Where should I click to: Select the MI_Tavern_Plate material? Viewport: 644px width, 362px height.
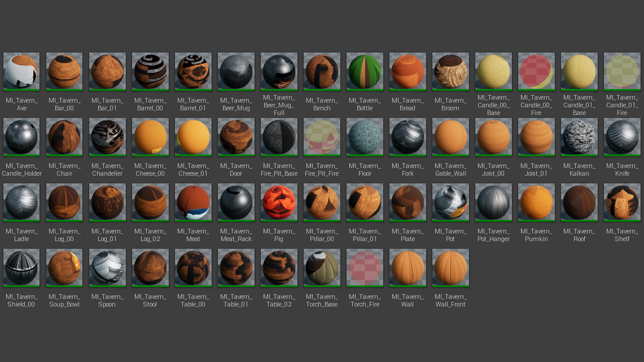[x=408, y=202]
